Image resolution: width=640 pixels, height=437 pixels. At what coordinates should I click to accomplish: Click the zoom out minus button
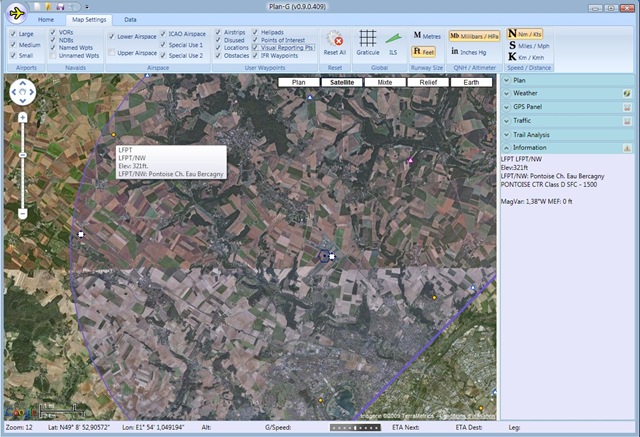(22, 213)
